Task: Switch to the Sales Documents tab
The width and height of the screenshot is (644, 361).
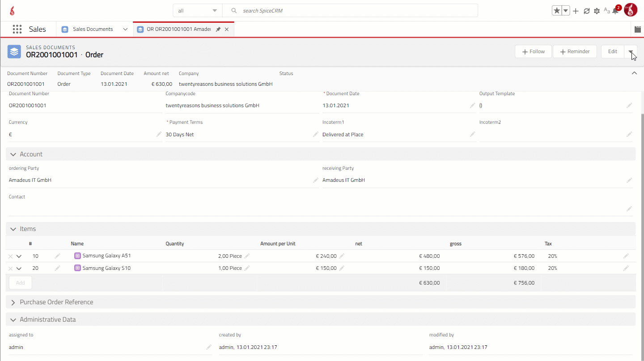Action: [93, 29]
